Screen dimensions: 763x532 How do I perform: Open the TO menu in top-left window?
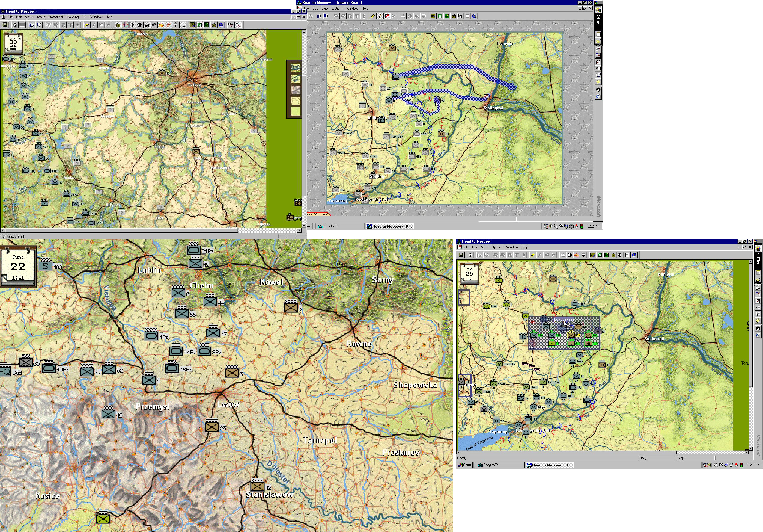click(85, 17)
